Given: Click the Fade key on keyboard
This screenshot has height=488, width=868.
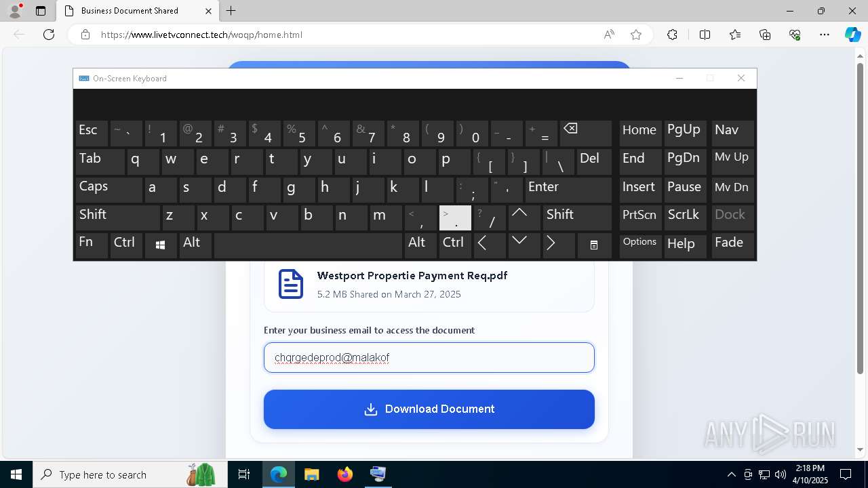Looking at the screenshot, I should click(732, 245).
